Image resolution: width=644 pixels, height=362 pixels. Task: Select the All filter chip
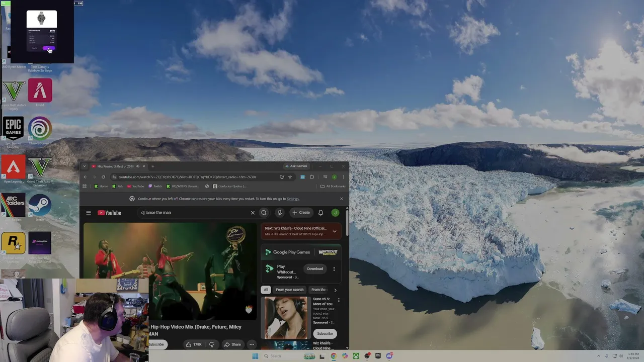point(266,290)
